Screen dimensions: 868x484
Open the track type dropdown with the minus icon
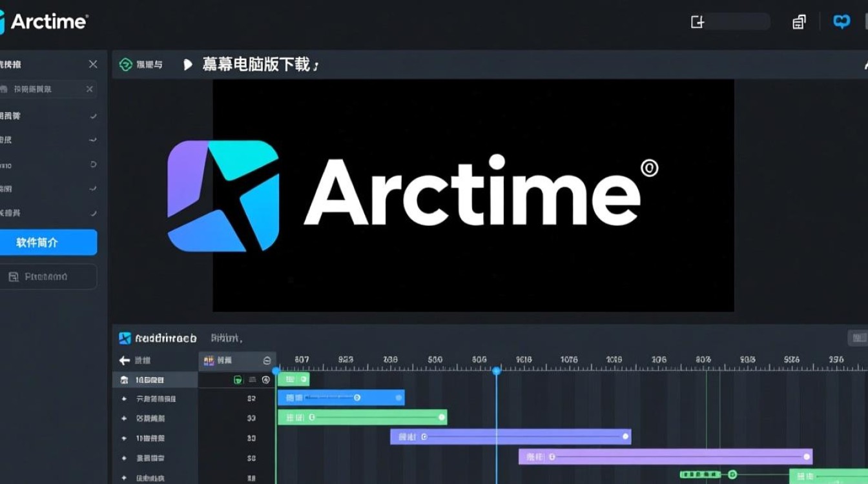pos(265,360)
